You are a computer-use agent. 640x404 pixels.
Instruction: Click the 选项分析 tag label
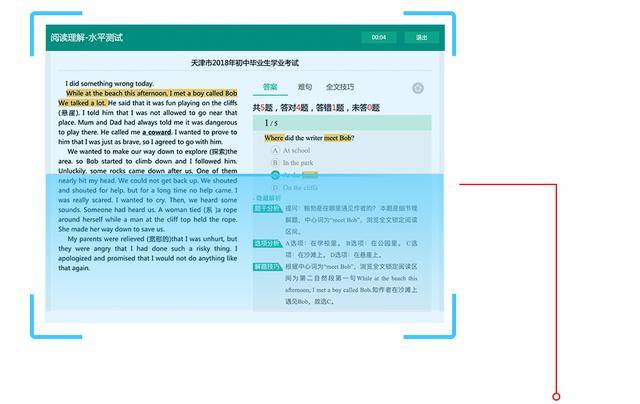268,244
